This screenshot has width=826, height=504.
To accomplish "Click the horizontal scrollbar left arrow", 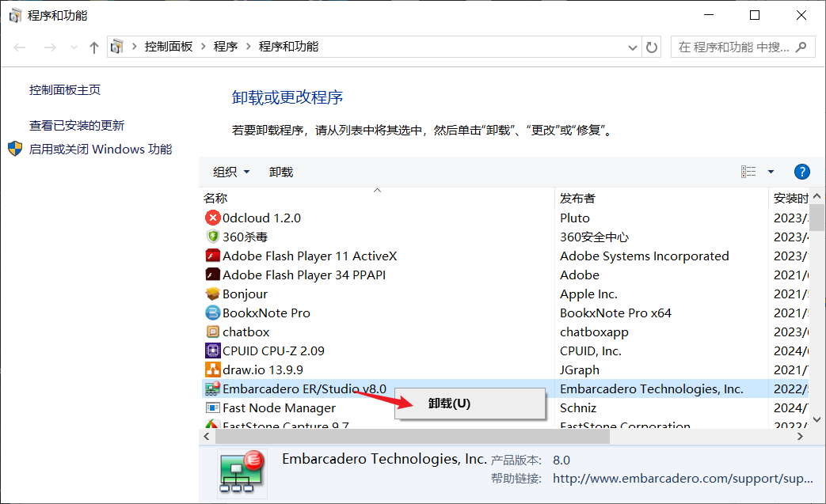I will click(x=207, y=436).
